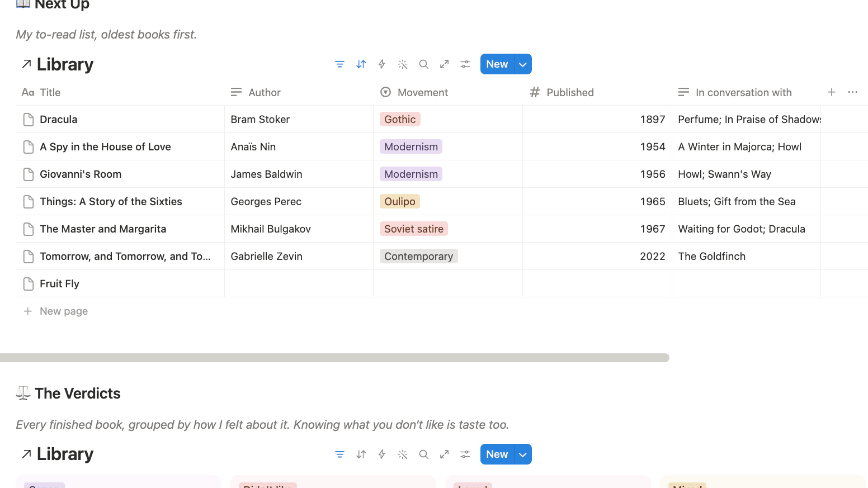
Task: Open the view settings sliders icon in Next Up
Action: [x=465, y=64]
